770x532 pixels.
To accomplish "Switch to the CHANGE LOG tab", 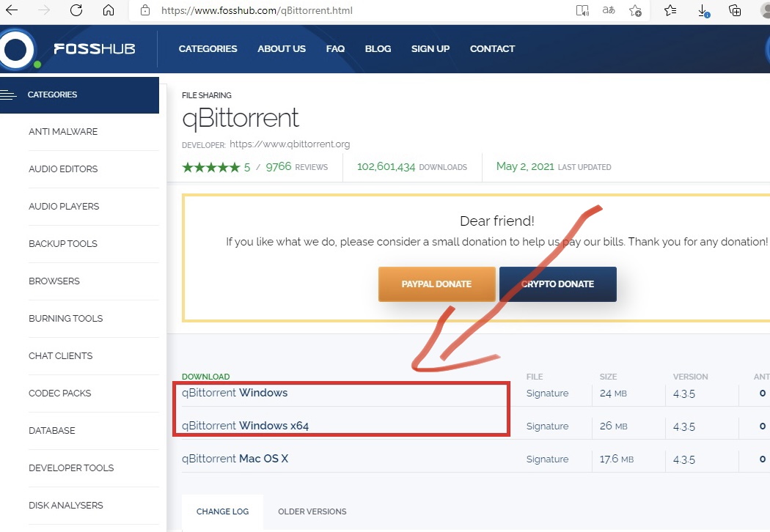I will point(222,511).
